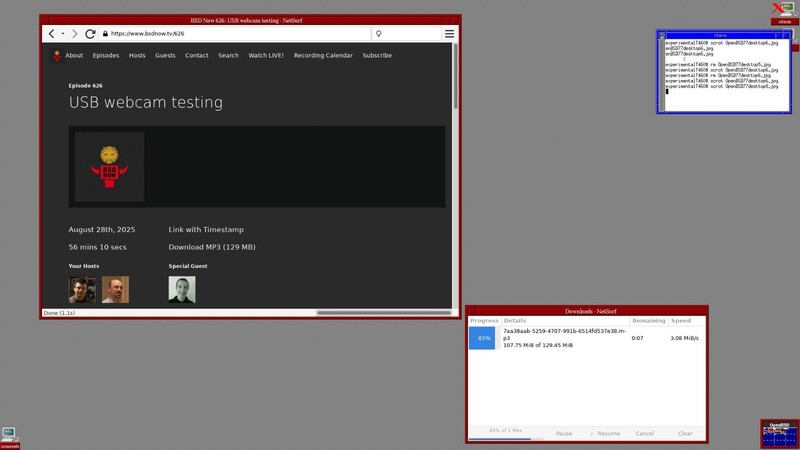Click the xterm desktop icon with red X
800x450 pixels.
click(x=784, y=13)
